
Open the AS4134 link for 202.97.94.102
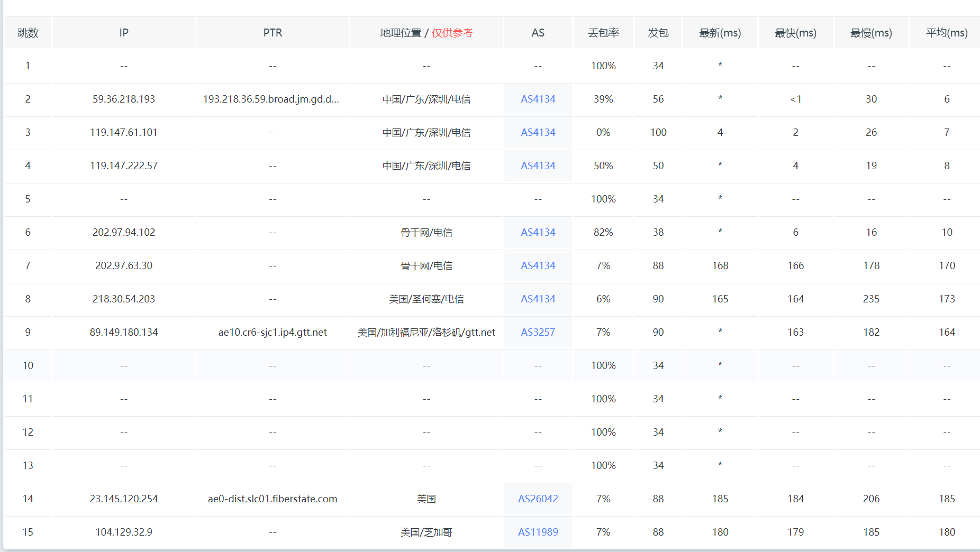538,232
